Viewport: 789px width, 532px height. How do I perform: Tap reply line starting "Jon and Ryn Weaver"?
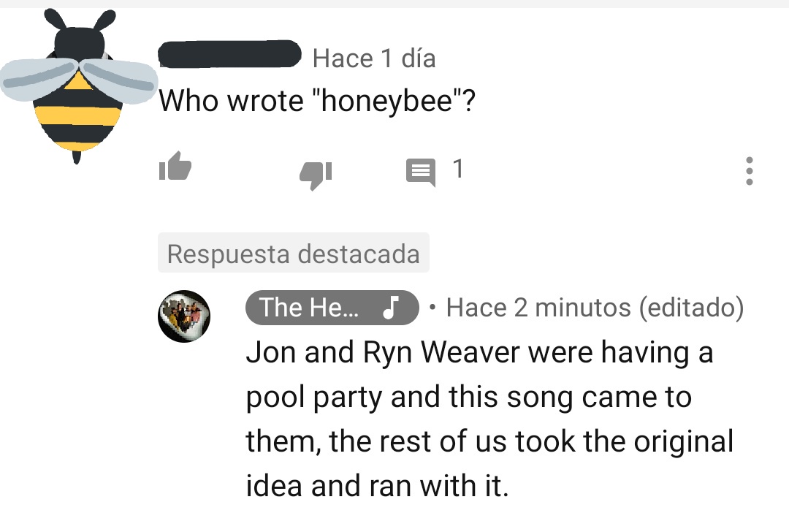479,352
